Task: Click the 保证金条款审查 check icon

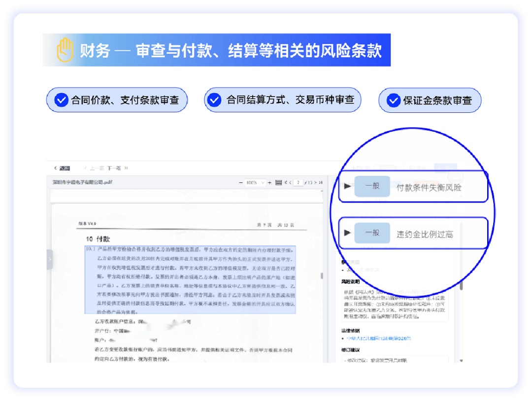Action: pos(394,100)
